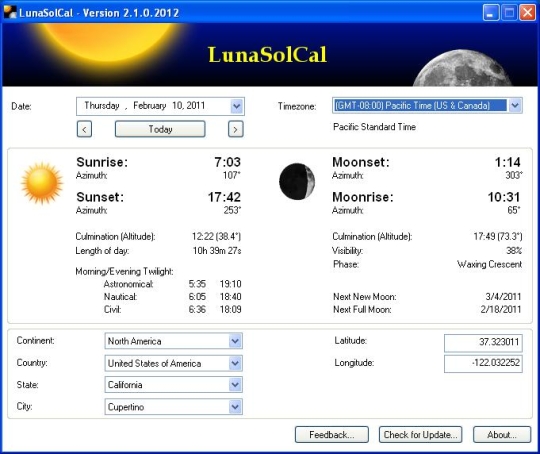
Task: Click the Waxing Crescent phase text
Action: 489,264
